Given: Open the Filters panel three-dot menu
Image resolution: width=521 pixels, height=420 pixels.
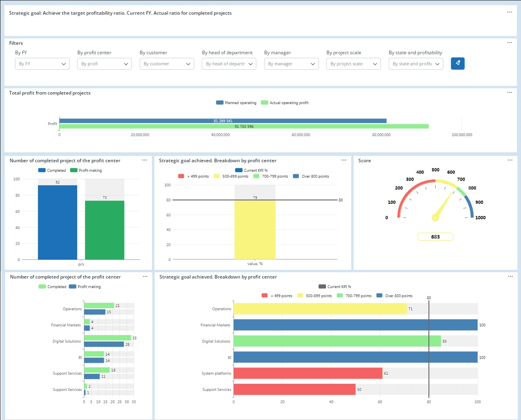Looking at the screenshot, I should (510, 43).
